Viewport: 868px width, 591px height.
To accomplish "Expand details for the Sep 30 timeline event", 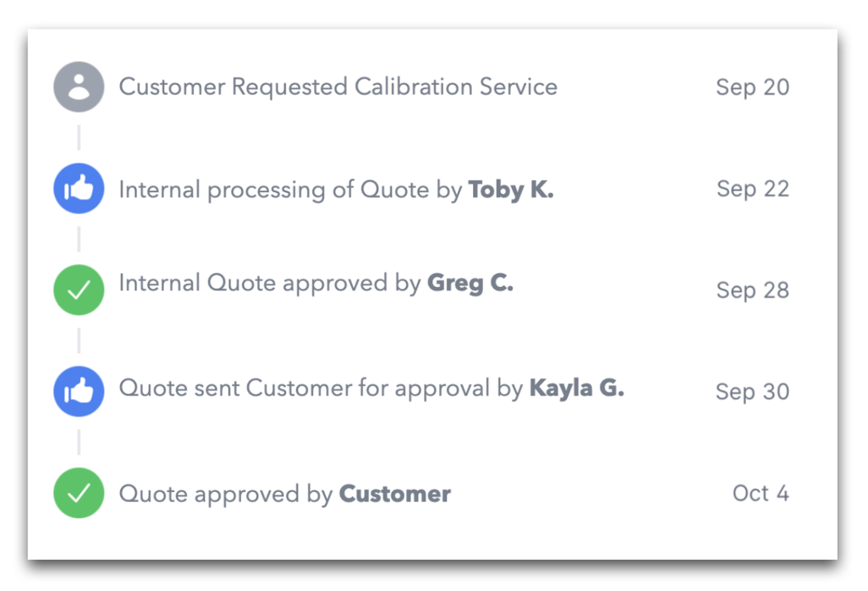I will [x=372, y=391].
